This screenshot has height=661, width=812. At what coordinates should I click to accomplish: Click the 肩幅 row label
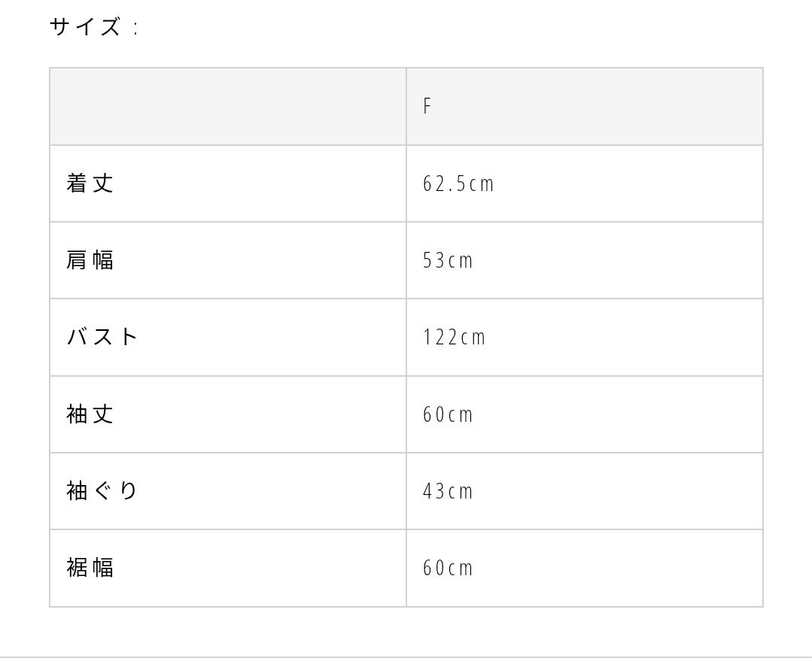90,260
